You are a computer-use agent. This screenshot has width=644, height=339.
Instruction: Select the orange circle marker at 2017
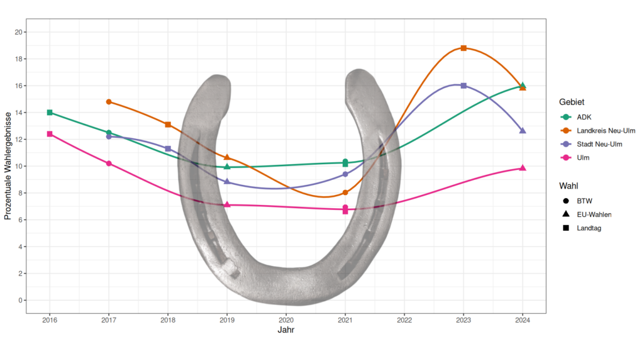pos(109,102)
